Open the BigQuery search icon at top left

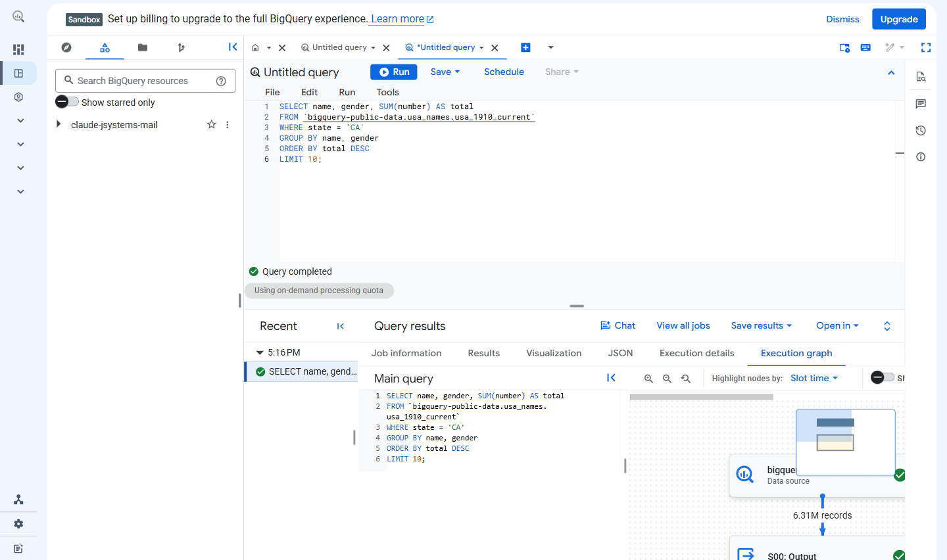point(18,17)
